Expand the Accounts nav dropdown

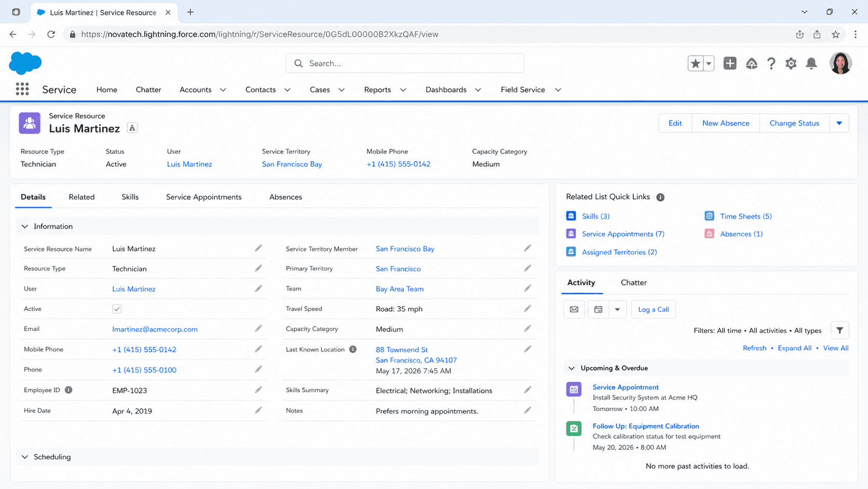[223, 90]
